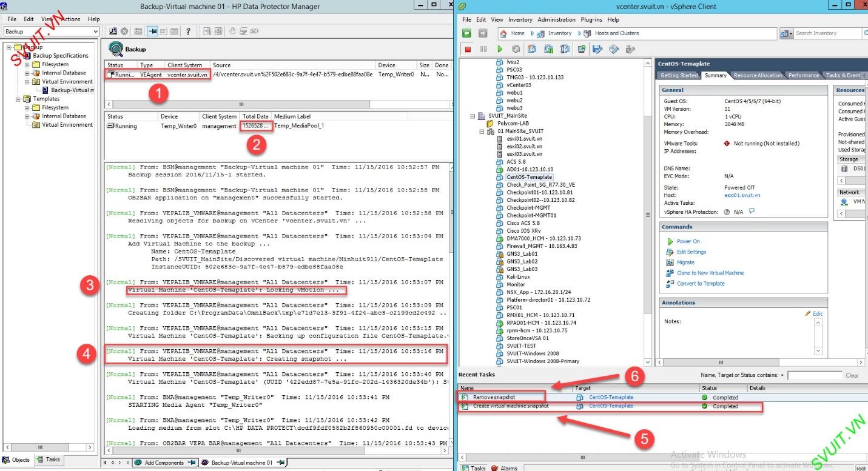Open the Inventory menu in vSphere Client
868x471 pixels.
tap(520, 20)
